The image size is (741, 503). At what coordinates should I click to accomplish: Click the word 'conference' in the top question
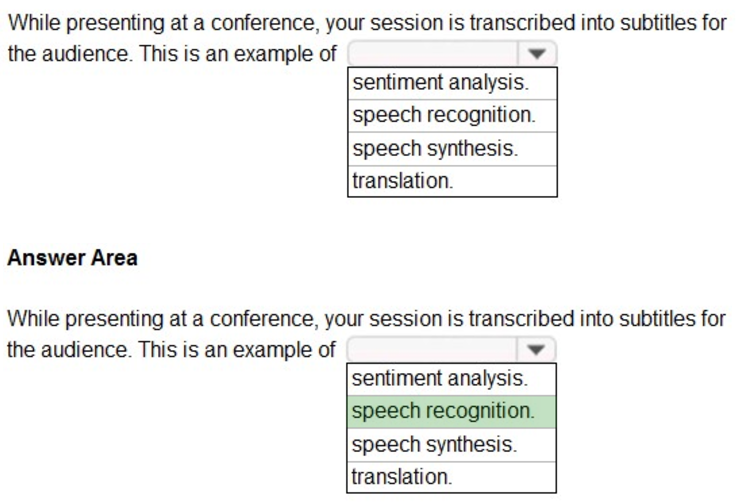[x=262, y=22]
